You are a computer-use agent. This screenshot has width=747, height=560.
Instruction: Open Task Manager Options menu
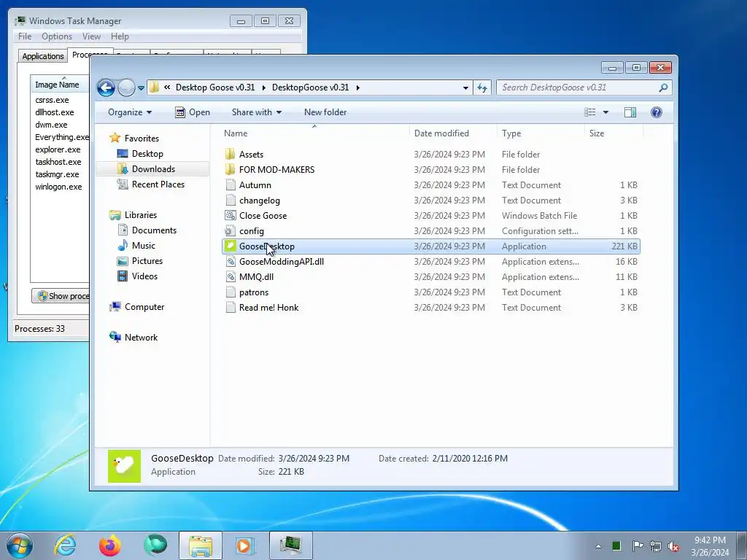pos(57,36)
